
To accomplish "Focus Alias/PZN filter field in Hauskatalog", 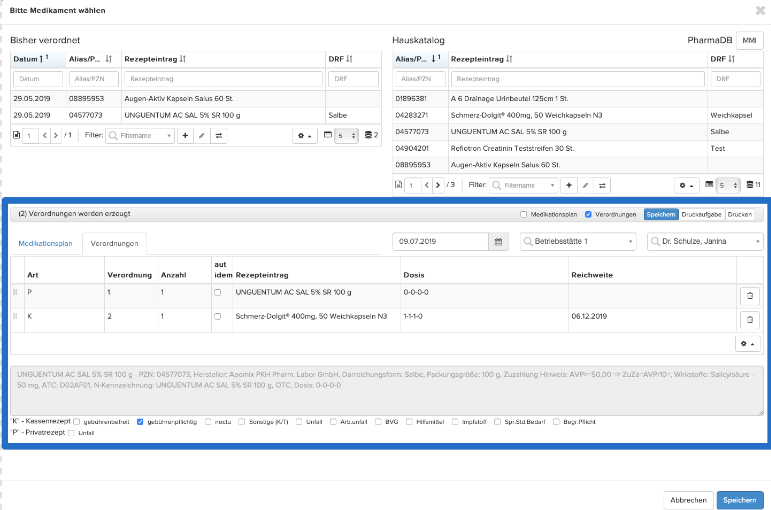I will tap(420, 79).
